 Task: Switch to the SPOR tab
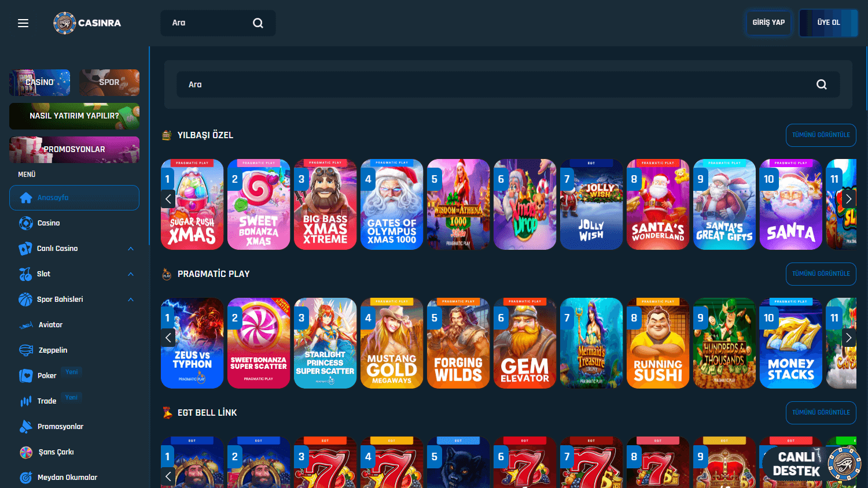(x=109, y=82)
